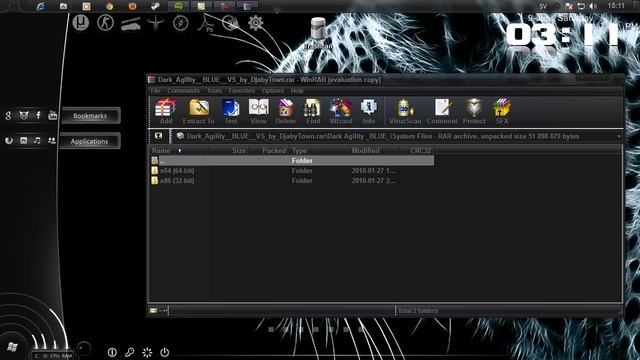Viewport: 640px width, 360px height.
Task: Click the Add toolbar icon in WinRAR
Action: tap(165, 111)
